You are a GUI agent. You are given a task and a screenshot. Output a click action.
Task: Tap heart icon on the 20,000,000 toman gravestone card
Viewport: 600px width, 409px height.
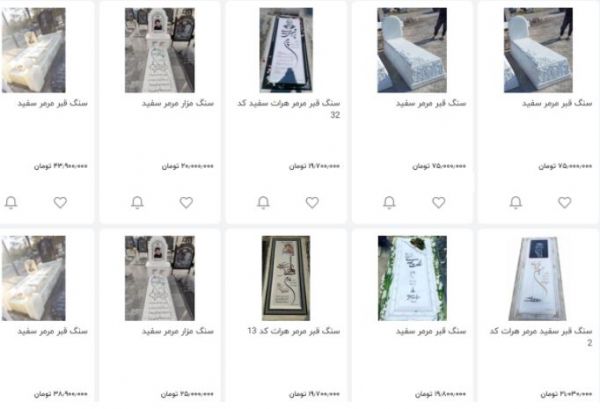(186, 202)
